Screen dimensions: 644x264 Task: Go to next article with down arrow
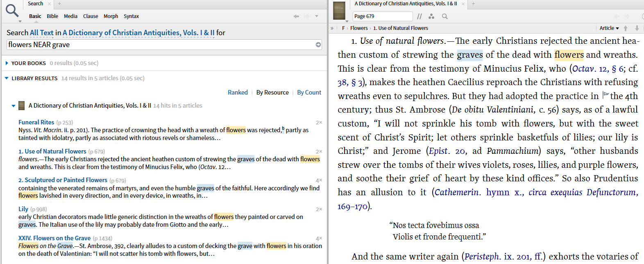[637, 28]
